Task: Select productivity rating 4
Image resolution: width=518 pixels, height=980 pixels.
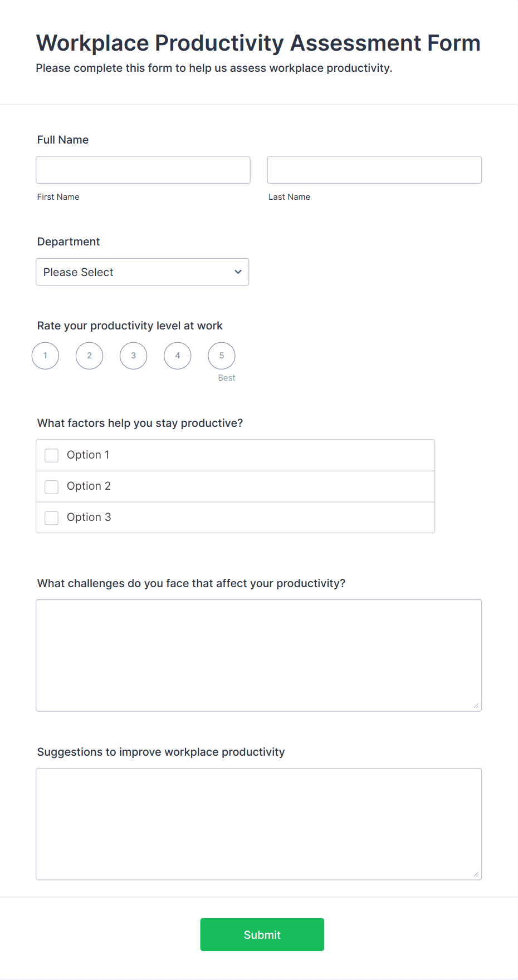Action: point(177,356)
